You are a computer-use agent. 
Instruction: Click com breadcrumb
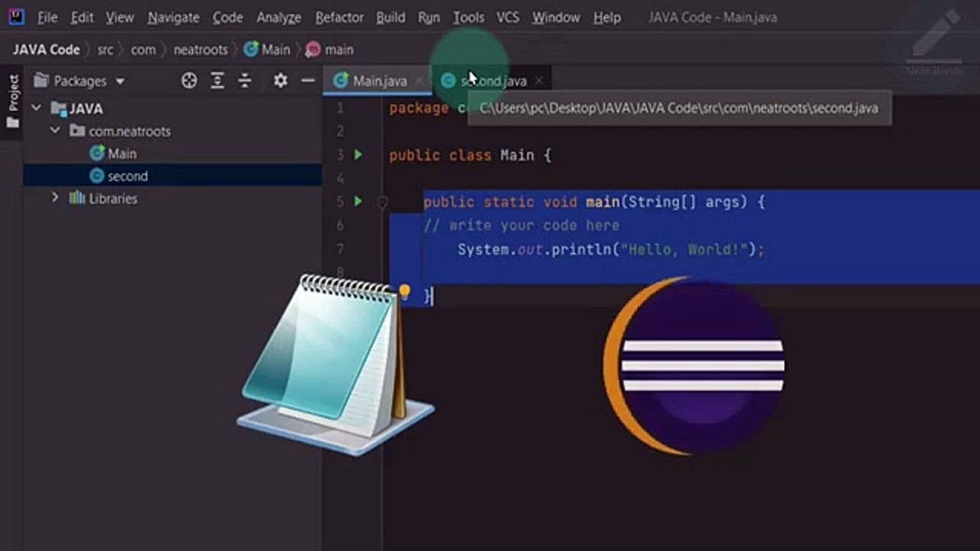click(x=143, y=50)
